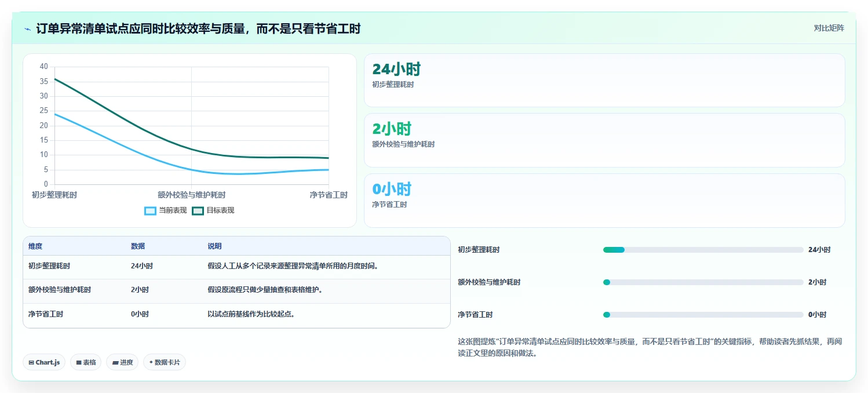868x393 pixels.
Task: Click the Chart.js tag chip
Action: click(x=45, y=362)
